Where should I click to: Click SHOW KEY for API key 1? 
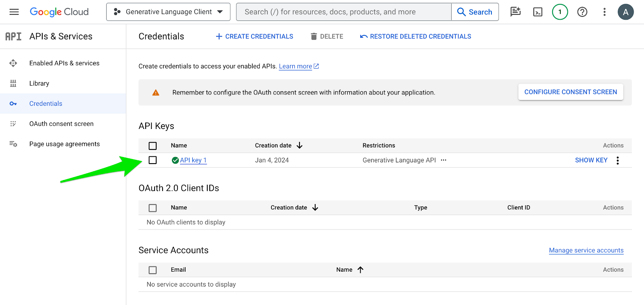click(591, 160)
